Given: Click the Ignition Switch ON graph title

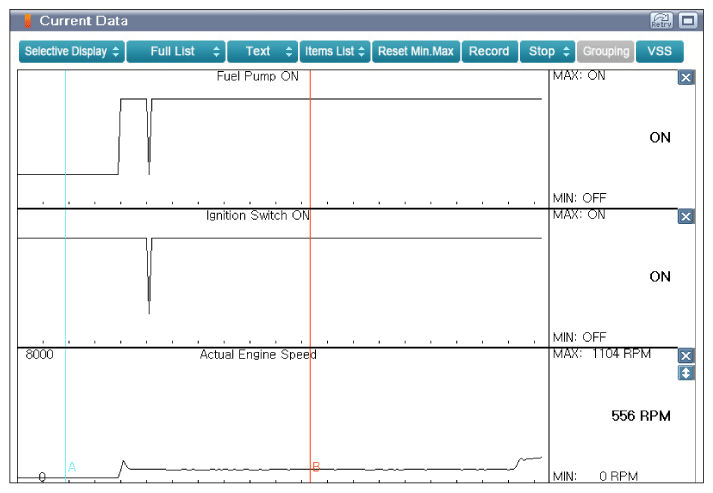Looking at the screenshot, I should coord(258,215).
